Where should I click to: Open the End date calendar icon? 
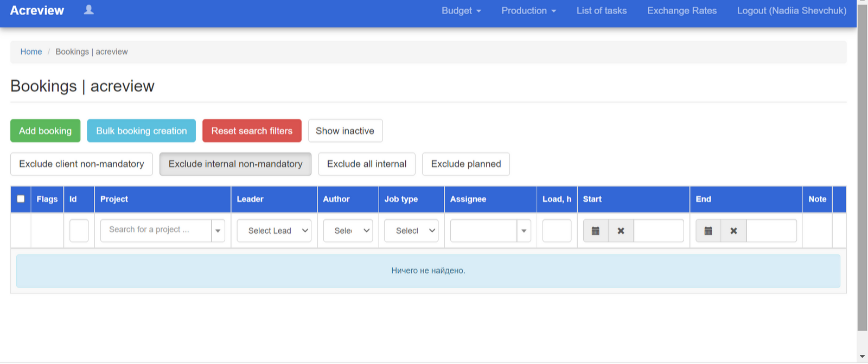[709, 231]
